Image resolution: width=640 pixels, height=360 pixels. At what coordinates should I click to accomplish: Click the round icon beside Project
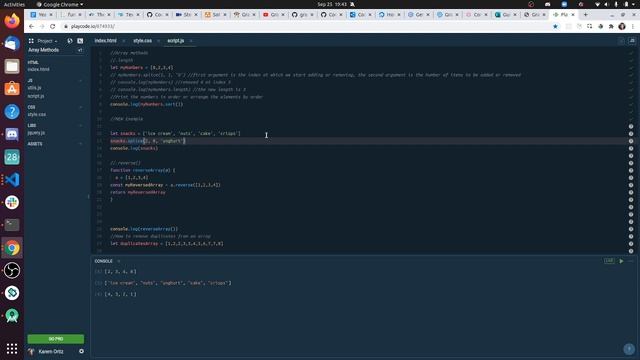tap(70, 41)
